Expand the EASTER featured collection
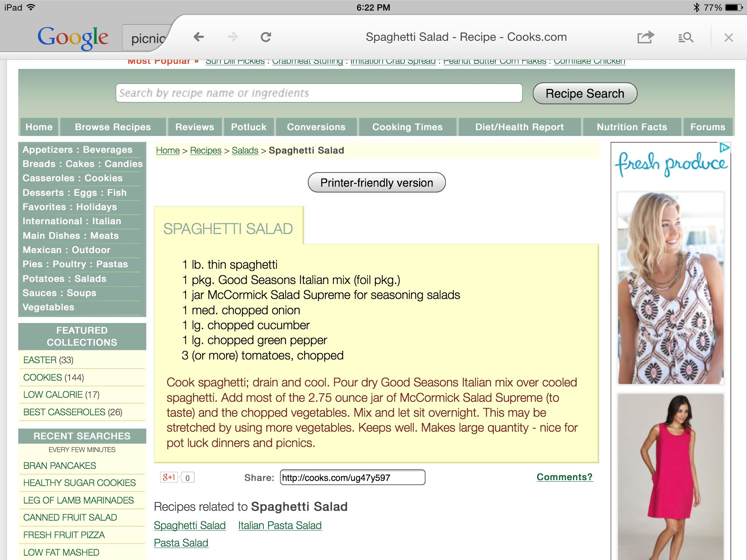 39,359
